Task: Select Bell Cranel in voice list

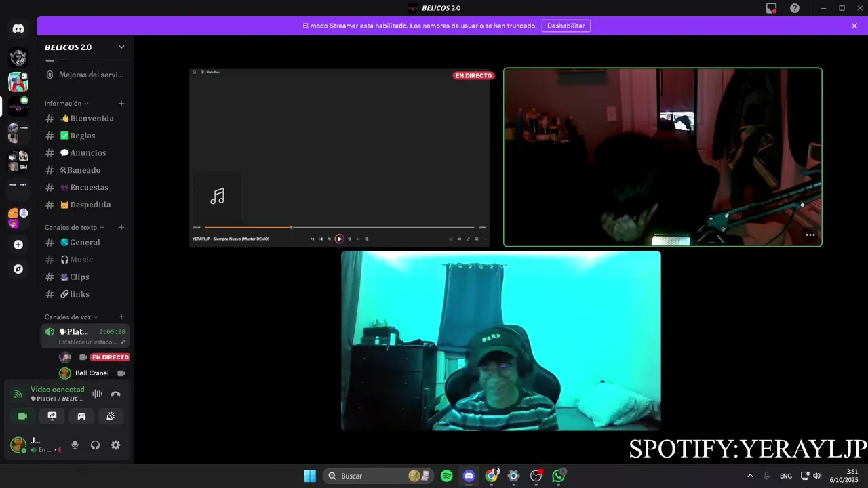Action: coord(92,373)
